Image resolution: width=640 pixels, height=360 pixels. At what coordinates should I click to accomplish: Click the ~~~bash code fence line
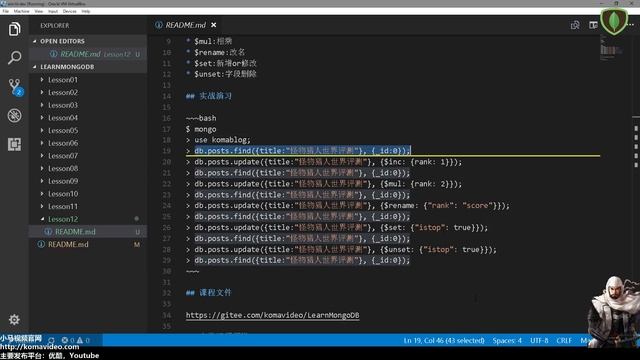pos(201,118)
